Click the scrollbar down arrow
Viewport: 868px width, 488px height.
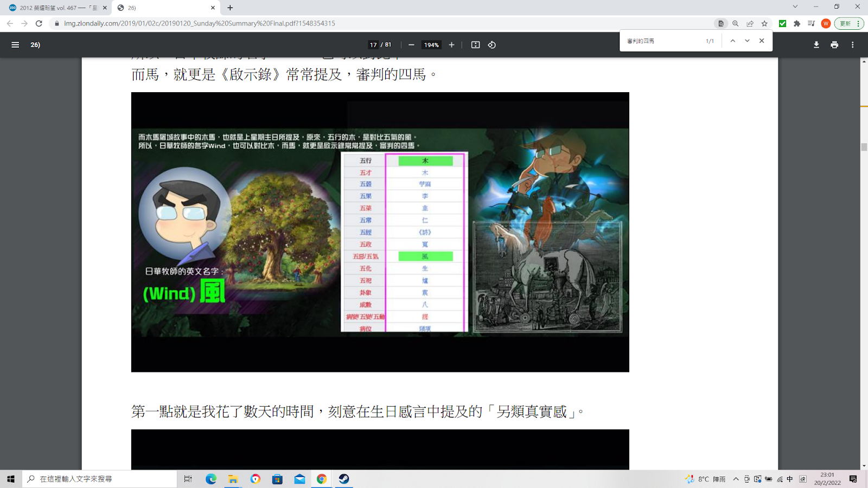(x=864, y=466)
